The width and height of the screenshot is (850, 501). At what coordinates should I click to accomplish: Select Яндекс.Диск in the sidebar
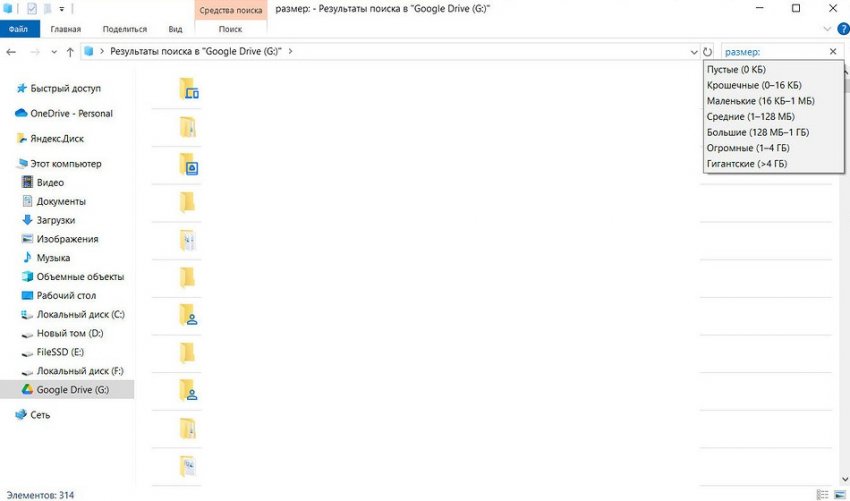pos(57,139)
